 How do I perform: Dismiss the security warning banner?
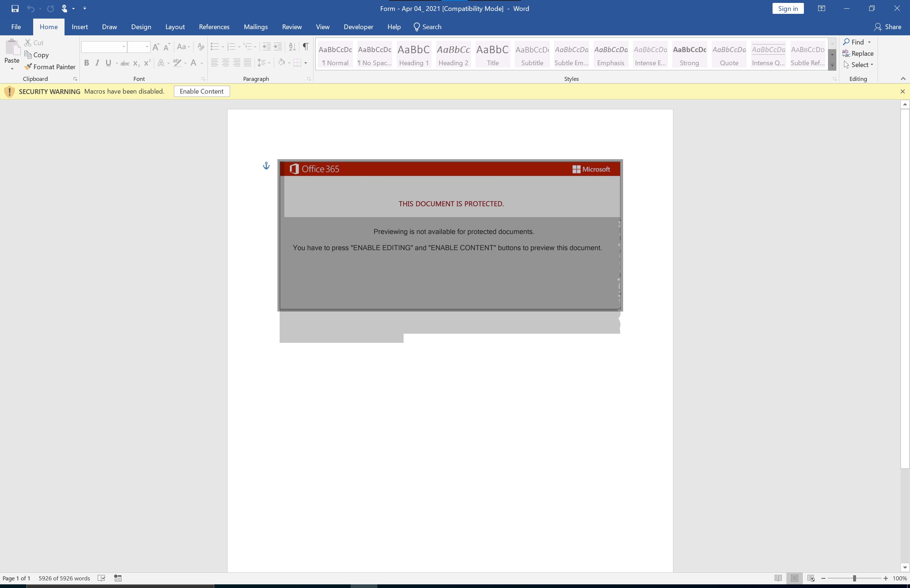tap(903, 91)
